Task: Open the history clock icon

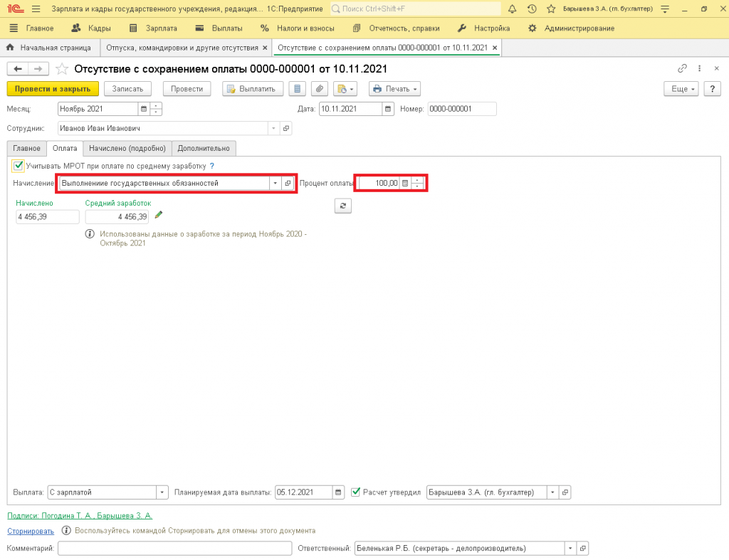Action: (531, 9)
